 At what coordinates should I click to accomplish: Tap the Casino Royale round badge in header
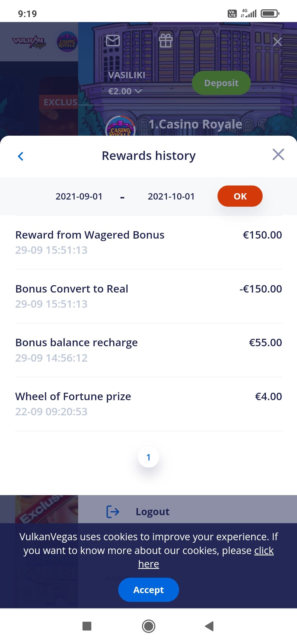(x=67, y=42)
